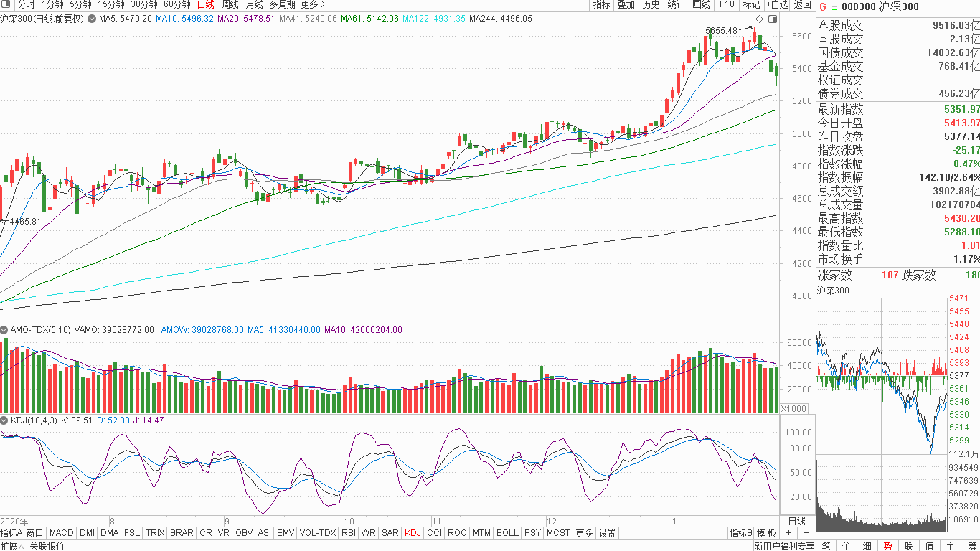Select the 60分钟 period
Image resolution: width=980 pixels, height=551 pixels.
(x=177, y=4)
